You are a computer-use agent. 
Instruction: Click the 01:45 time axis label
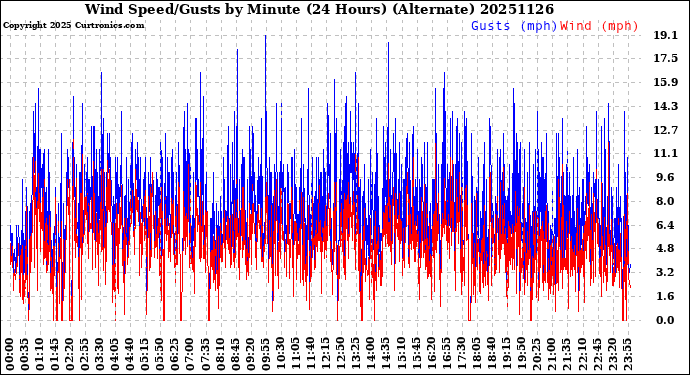(55, 354)
